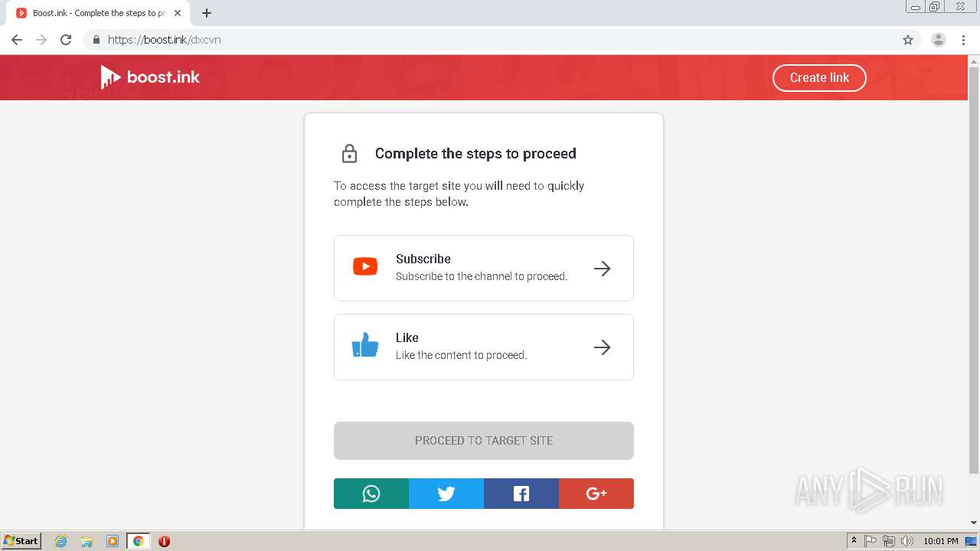Screen dimensions: 980x551
Task: Launch Internet Explorer from taskbar
Action: tap(61, 541)
